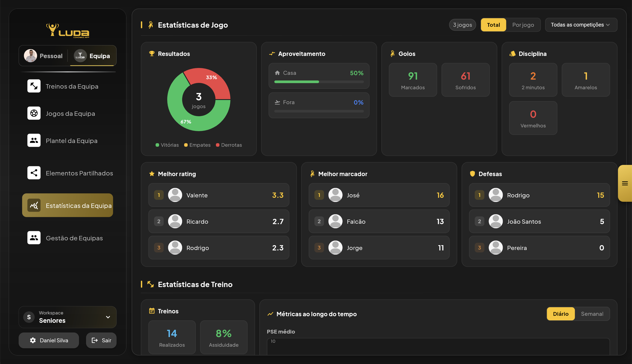Image resolution: width=632 pixels, height=364 pixels.
Task: Switch to the Equipa tab
Action: tap(92, 56)
